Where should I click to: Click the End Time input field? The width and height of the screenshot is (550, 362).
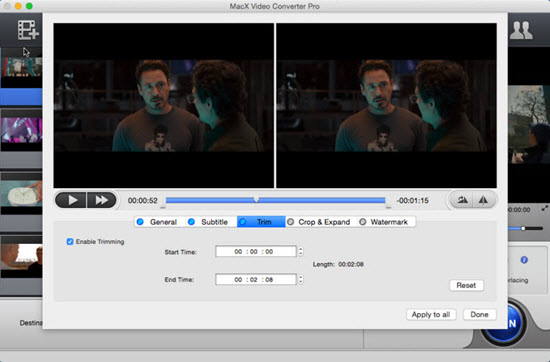256,280
